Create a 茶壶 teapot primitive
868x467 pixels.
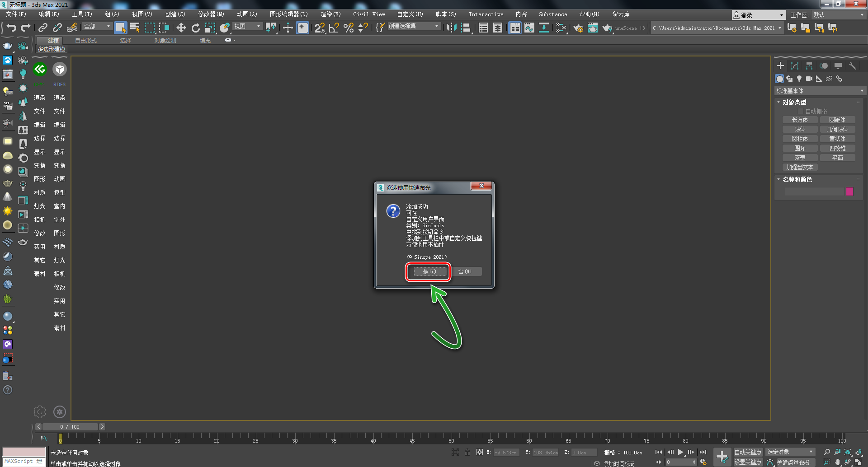(x=800, y=158)
